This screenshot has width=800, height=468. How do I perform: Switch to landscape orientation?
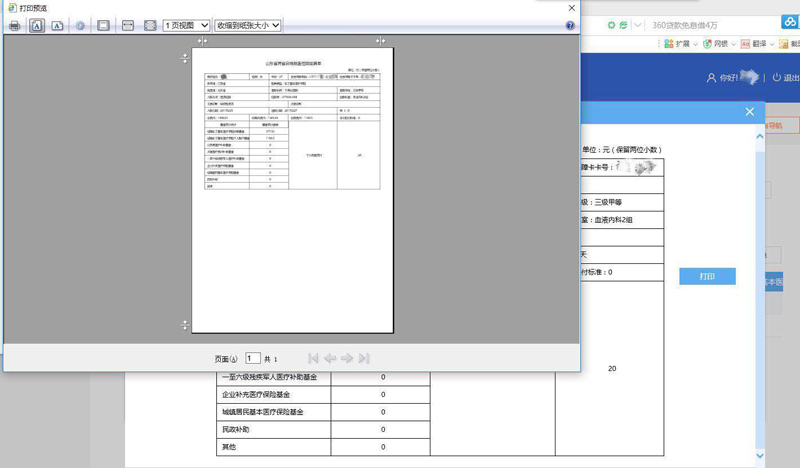pos(57,25)
